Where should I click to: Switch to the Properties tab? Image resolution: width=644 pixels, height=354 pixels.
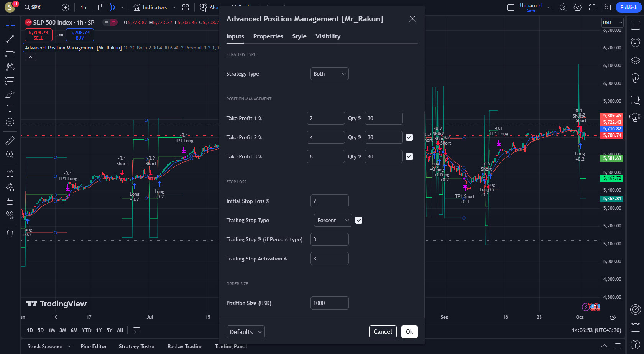[268, 36]
